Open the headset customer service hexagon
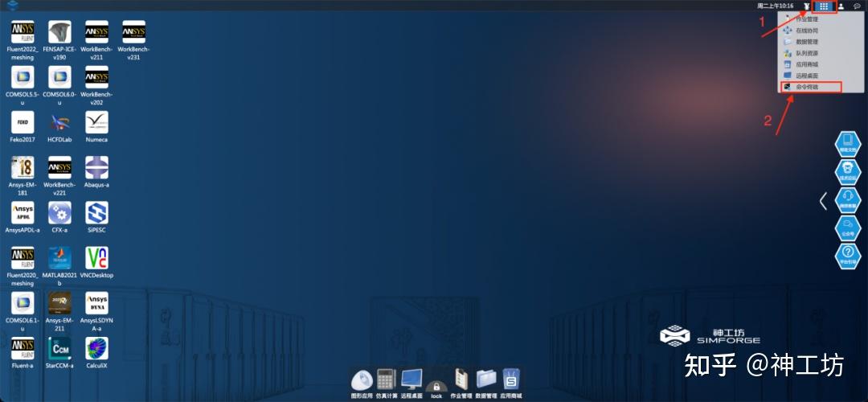Image resolution: width=868 pixels, height=402 pixels. point(848,200)
